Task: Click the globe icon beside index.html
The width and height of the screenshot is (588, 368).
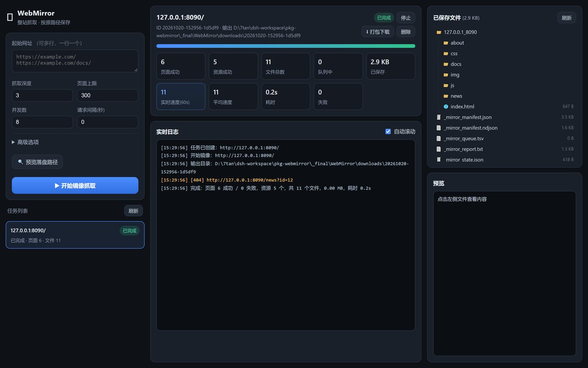Action: 446,107
